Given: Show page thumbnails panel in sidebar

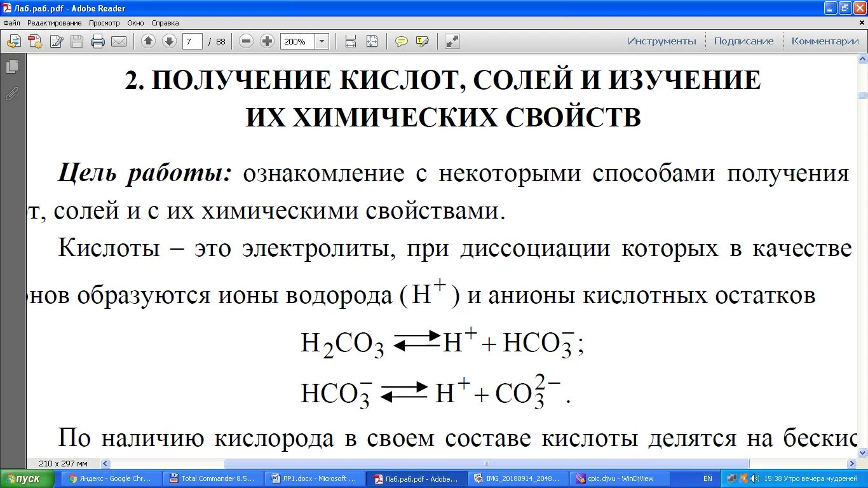Looking at the screenshot, I should coord(12,67).
